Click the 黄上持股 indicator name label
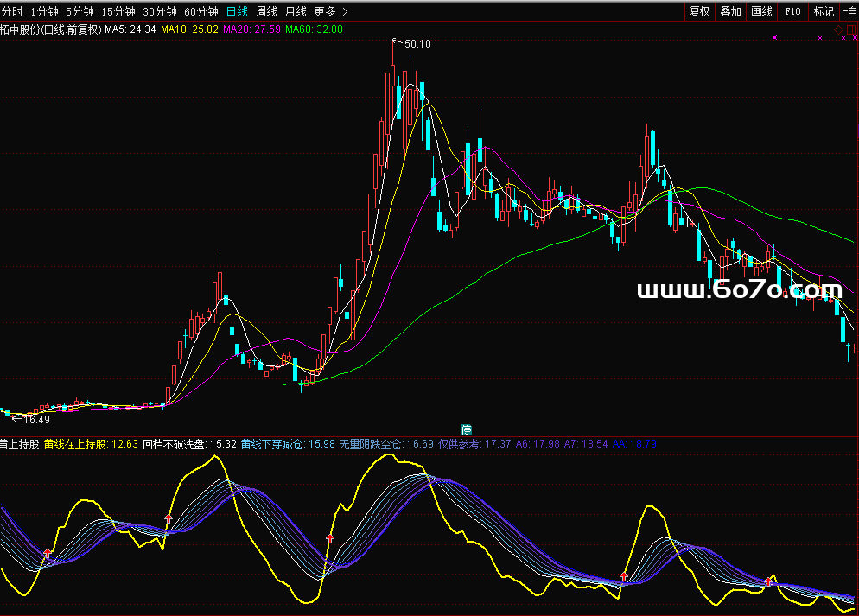The width and height of the screenshot is (859, 616). click(19, 444)
